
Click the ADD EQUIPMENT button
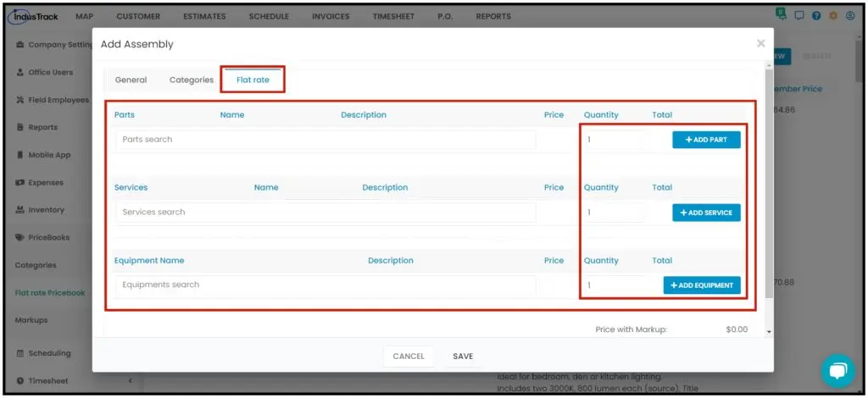pos(702,285)
